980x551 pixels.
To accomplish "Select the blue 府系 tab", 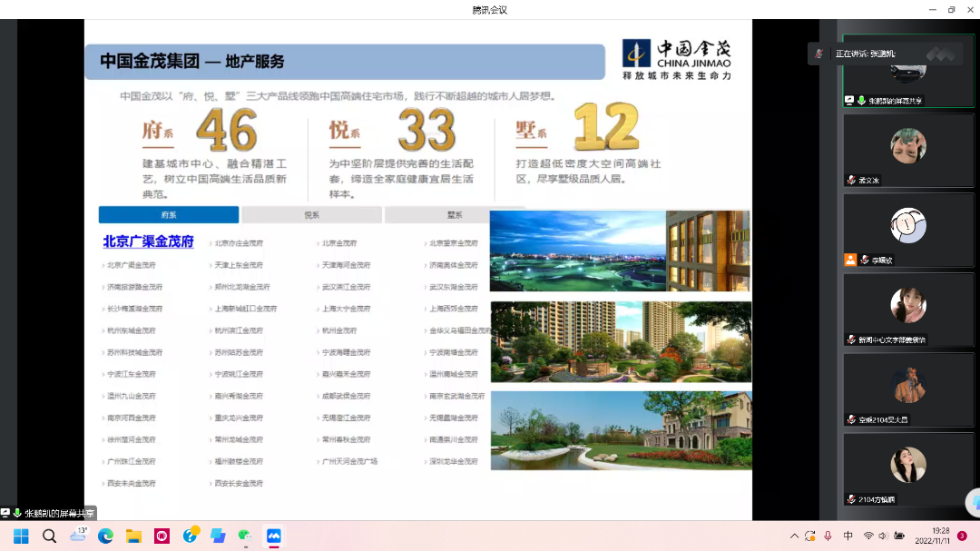I will 169,215.
